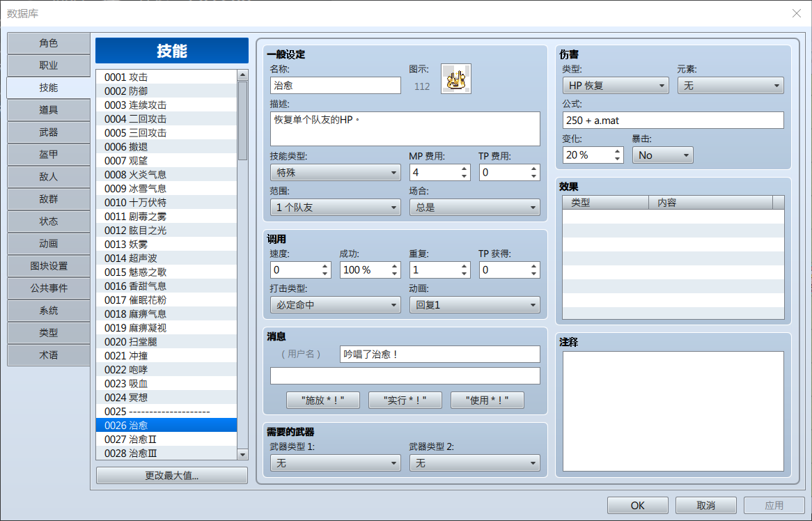Image resolution: width=812 pixels, height=521 pixels.
Task: Open the 角色 (Actors) tab
Action: 49,43
